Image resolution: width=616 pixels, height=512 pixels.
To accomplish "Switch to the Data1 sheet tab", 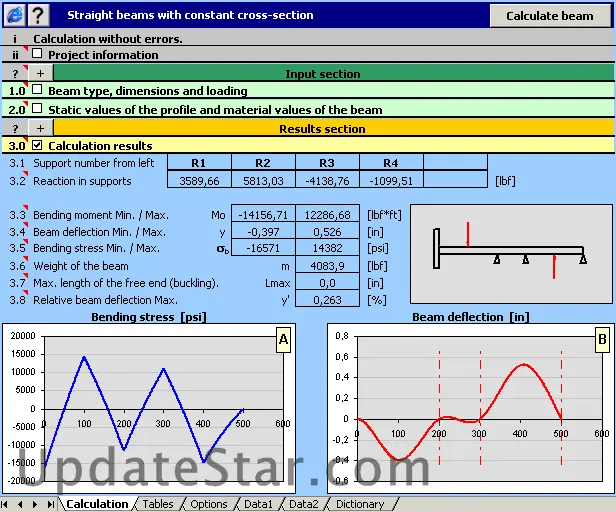I will 258,504.
